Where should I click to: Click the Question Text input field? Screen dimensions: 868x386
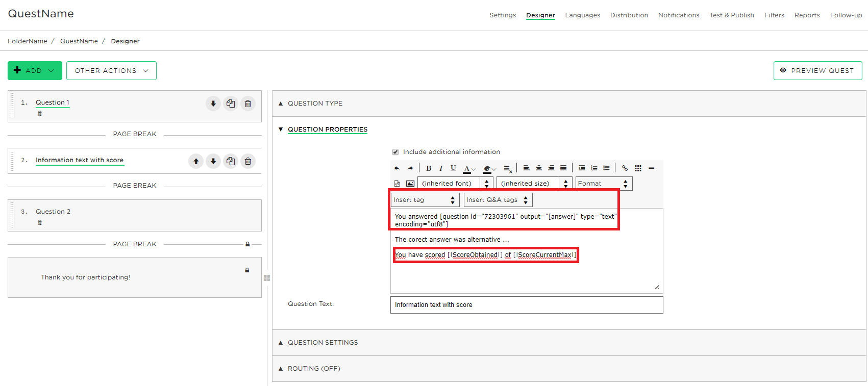[527, 305]
